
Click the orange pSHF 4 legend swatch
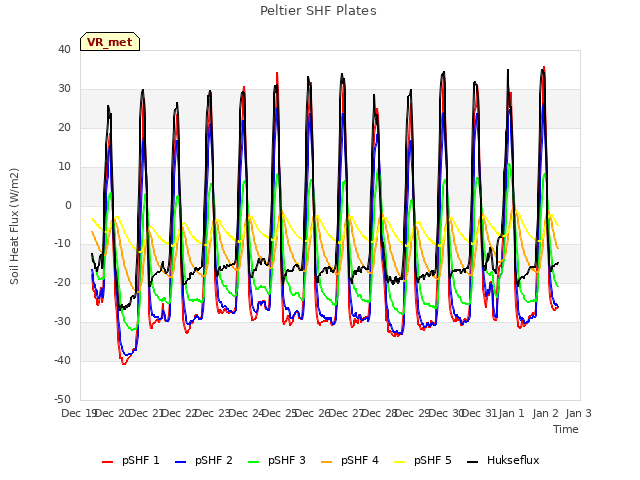pyautogui.click(x=327, y=462)
